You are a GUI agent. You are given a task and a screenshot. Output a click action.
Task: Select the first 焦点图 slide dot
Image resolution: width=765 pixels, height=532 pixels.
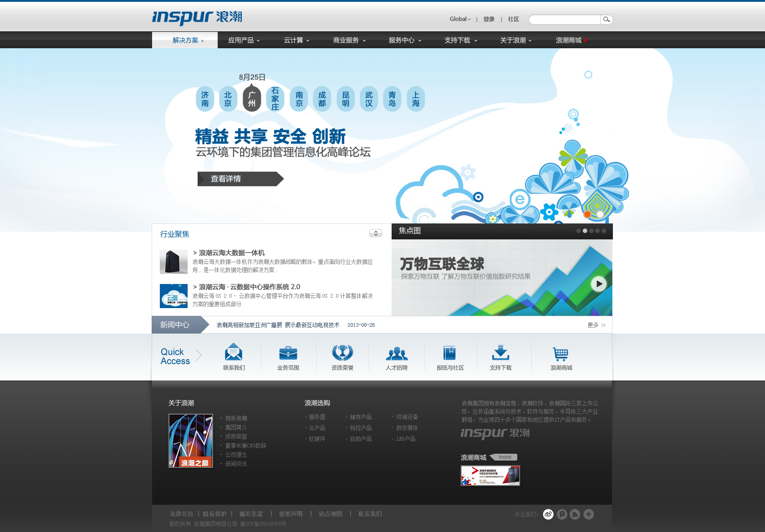578,231
